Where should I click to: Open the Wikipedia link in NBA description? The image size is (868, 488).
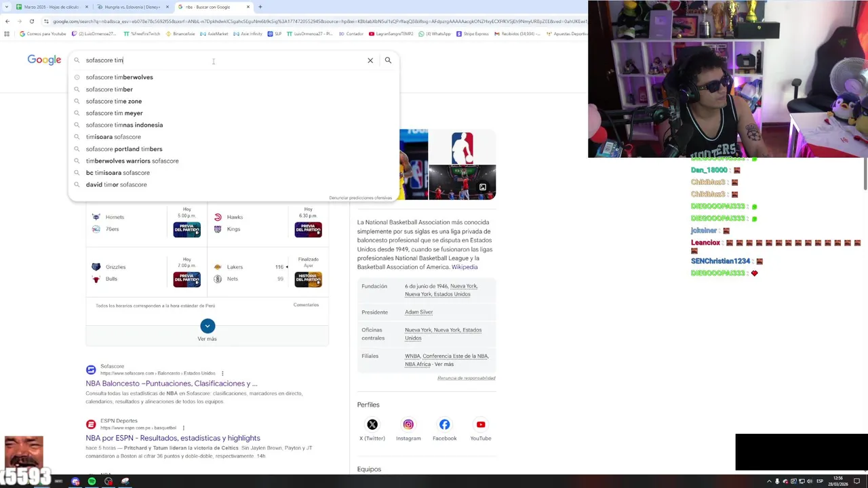point(465,267)
